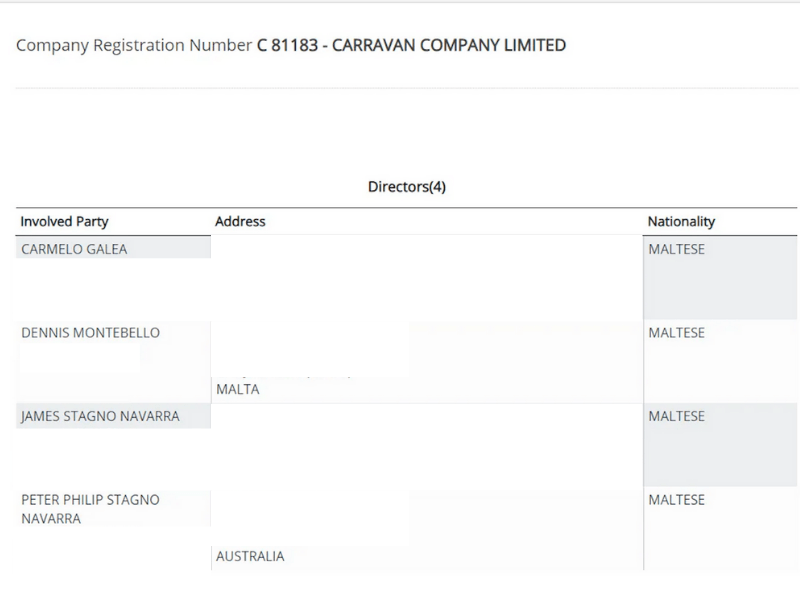Sort by the Address column header
Image resolution: width=800 pixels, height=600 pixels.
point(241,221)
